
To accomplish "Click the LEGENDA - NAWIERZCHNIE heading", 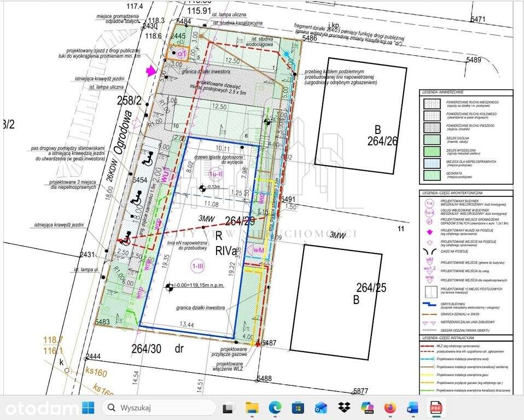I will (x=443, y=92).
